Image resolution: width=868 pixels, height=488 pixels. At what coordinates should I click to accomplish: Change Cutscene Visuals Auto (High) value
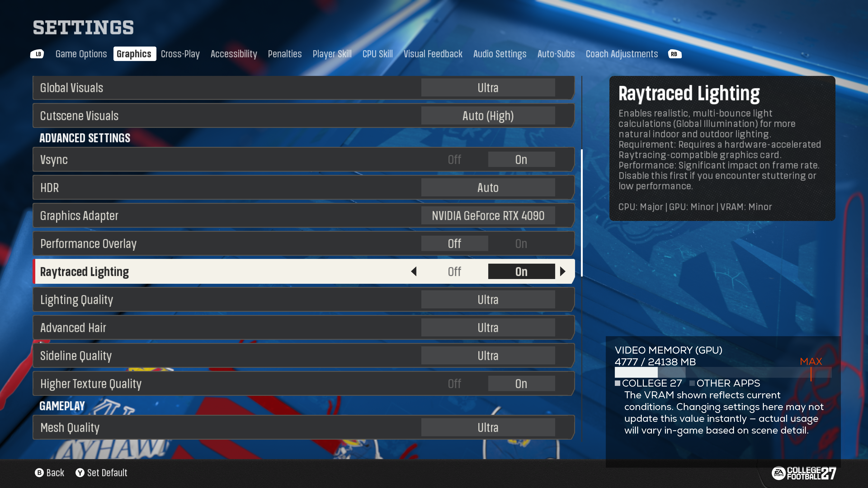coord(488,115)
